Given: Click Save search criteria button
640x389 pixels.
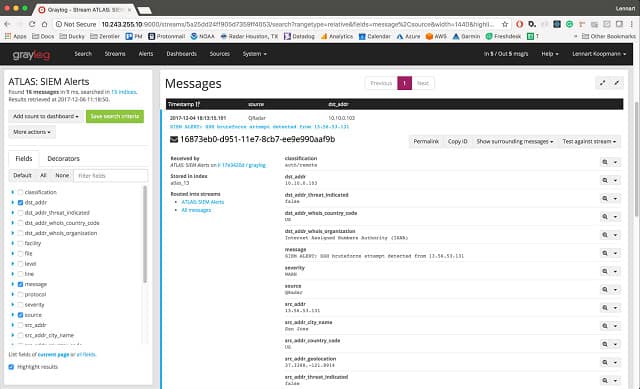Looking at the screenshot, I should pyautogui.click(x=115, y=116).
